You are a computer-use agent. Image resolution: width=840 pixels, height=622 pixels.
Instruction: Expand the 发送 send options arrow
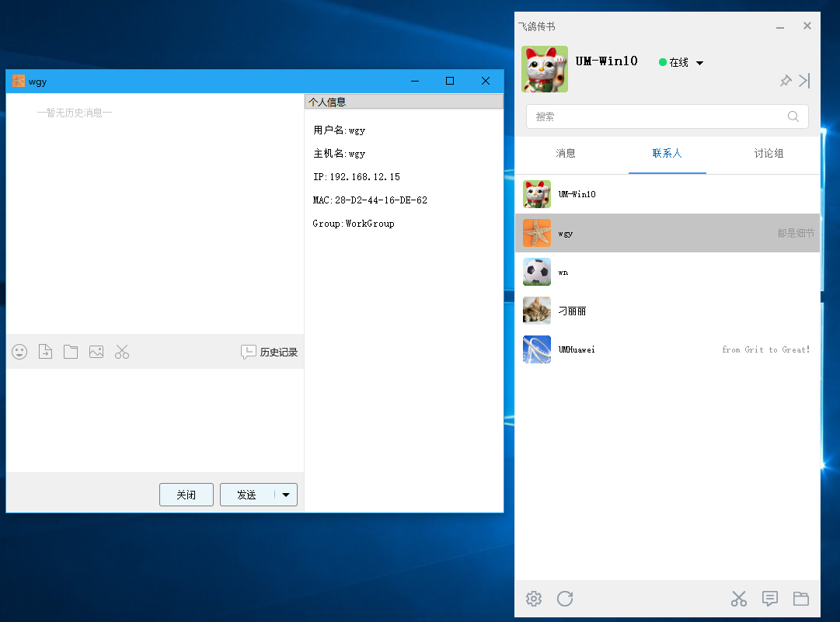[x=285, y=495]
